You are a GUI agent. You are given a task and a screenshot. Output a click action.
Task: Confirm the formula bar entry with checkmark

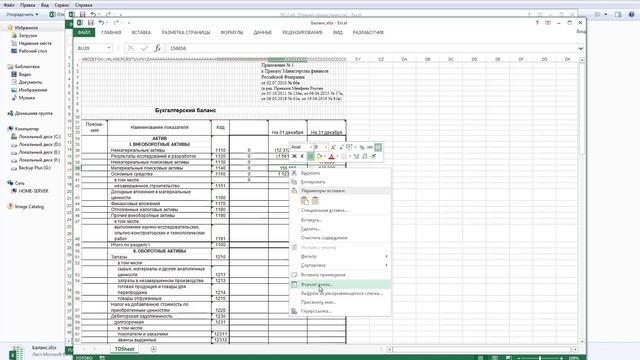[144, 48]
